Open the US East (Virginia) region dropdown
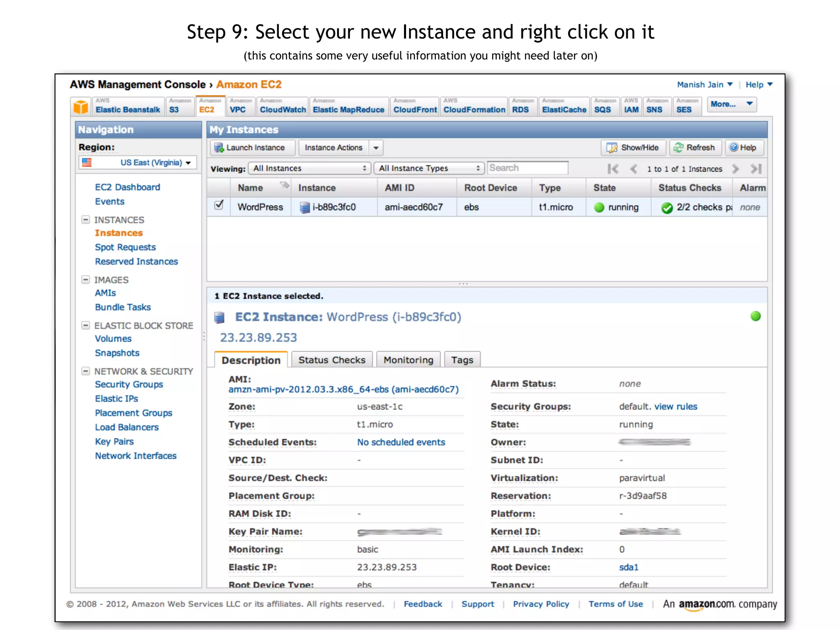 pos(138,162)
